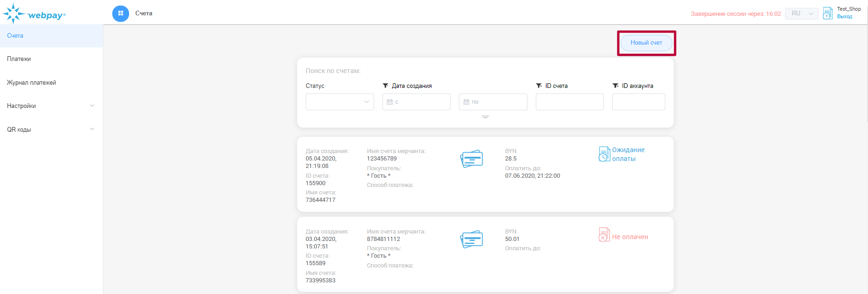Click the Test_Shop document help icon
868x294 pixels.
click(827, 13)
